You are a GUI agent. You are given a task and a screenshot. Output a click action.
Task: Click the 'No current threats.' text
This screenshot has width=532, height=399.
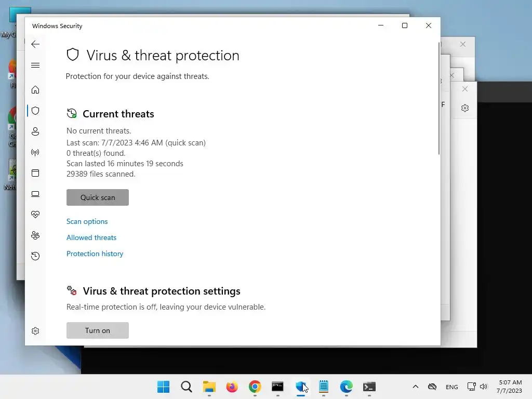[99, 131]
